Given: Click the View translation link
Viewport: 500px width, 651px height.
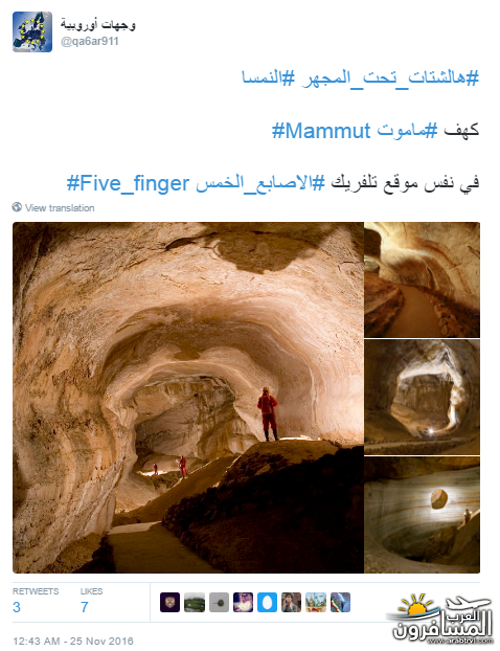Looking at the screenshot, I should pos(60,208).
